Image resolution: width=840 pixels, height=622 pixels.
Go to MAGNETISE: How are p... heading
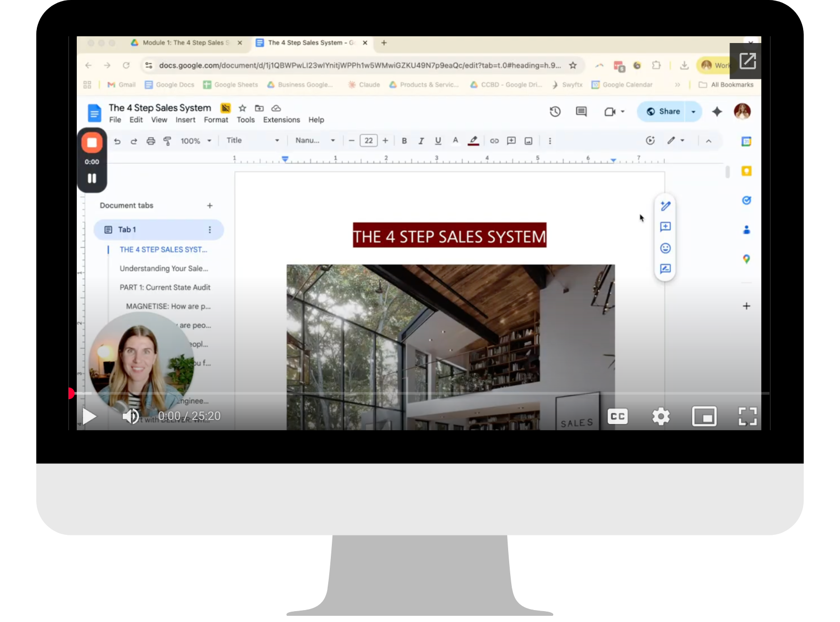point(168,306)
